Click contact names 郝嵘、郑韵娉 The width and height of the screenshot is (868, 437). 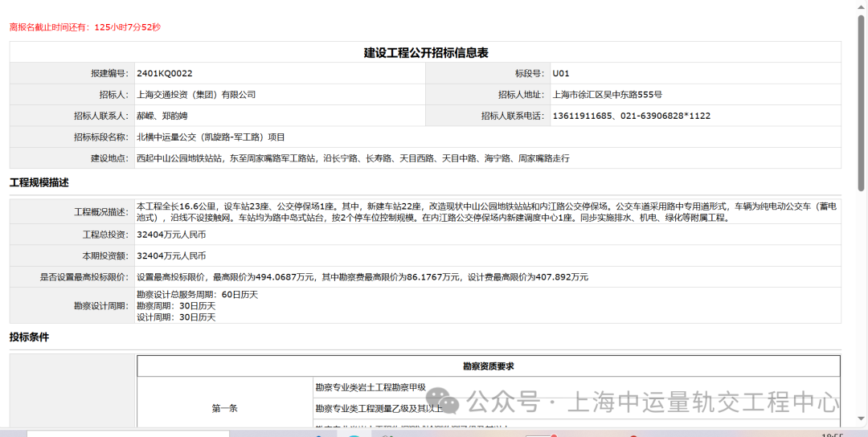pos(162,116)
